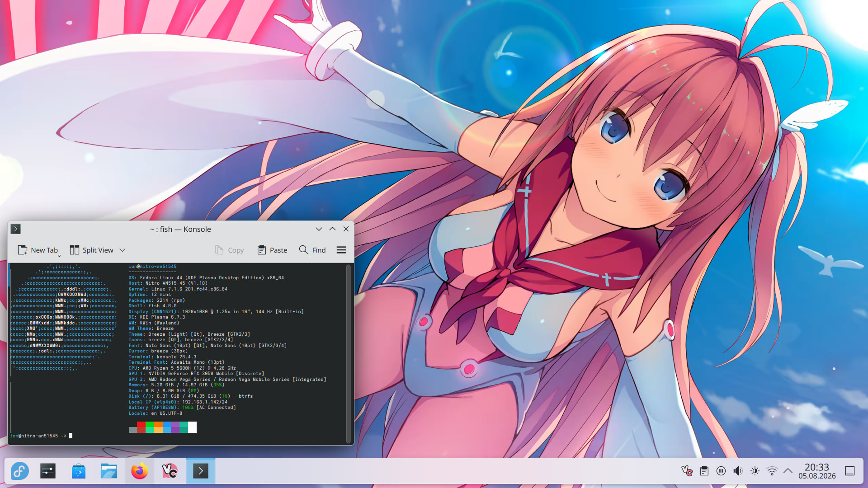Open the Vesktop app in the task manager

[x=170, y=471]
